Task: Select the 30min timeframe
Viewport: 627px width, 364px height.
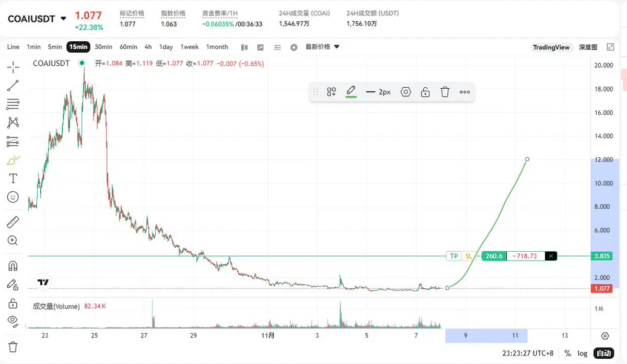Action: pos(103,47)
